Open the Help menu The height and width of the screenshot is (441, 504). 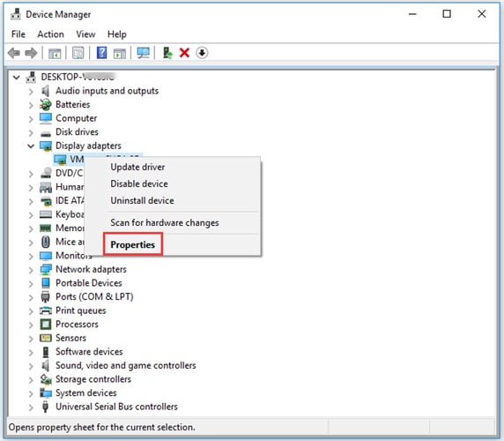point(116,34)
